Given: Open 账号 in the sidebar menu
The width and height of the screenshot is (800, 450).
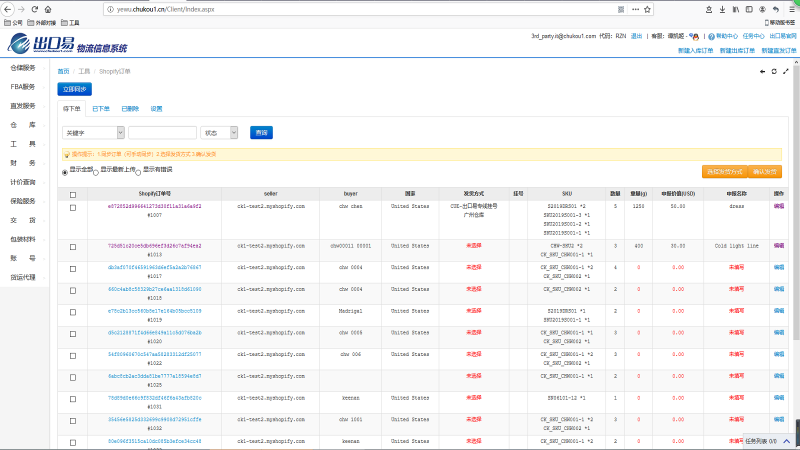Looking at the screenshot, I should [x=24, y=258].
